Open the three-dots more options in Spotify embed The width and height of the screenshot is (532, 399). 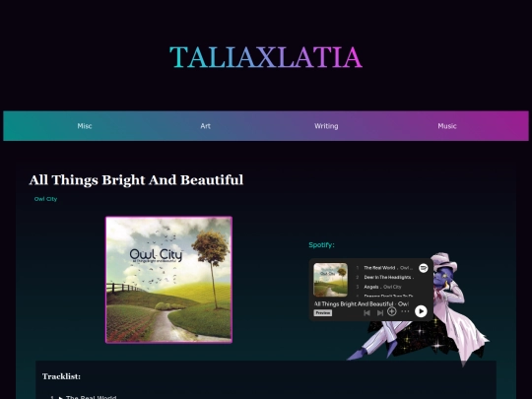(405, 311)
